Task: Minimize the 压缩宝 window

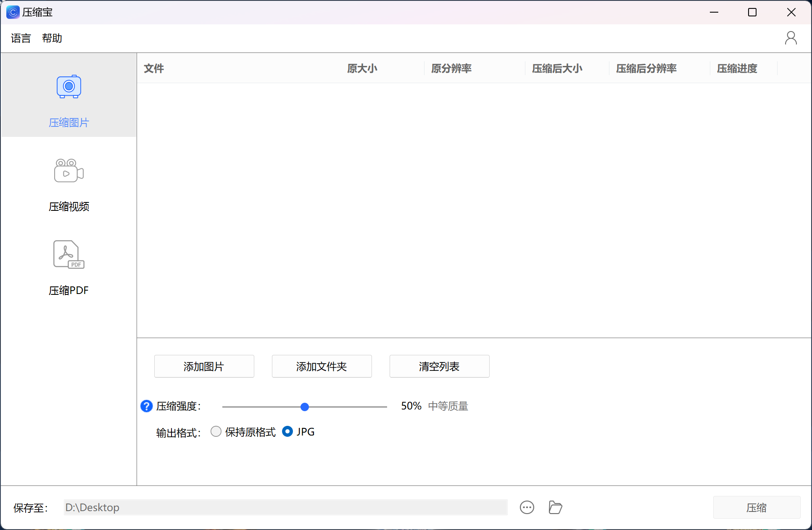Action: [x=714, y=12]
